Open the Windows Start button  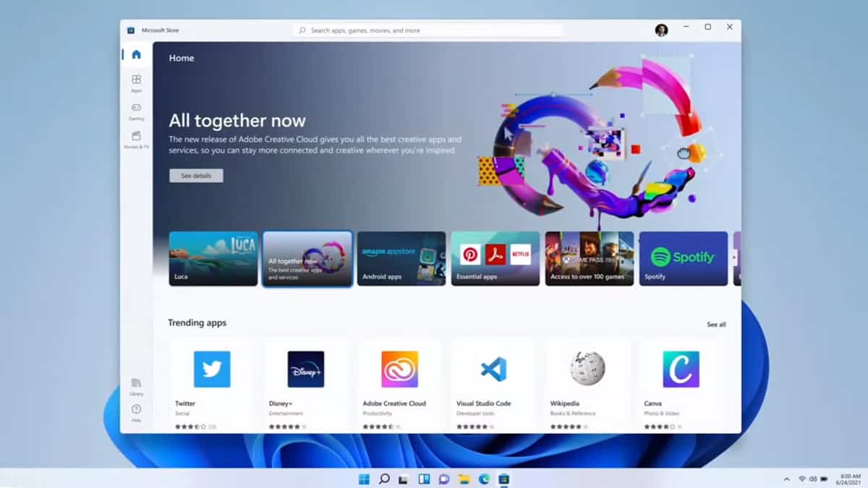(x=364, y=479)
